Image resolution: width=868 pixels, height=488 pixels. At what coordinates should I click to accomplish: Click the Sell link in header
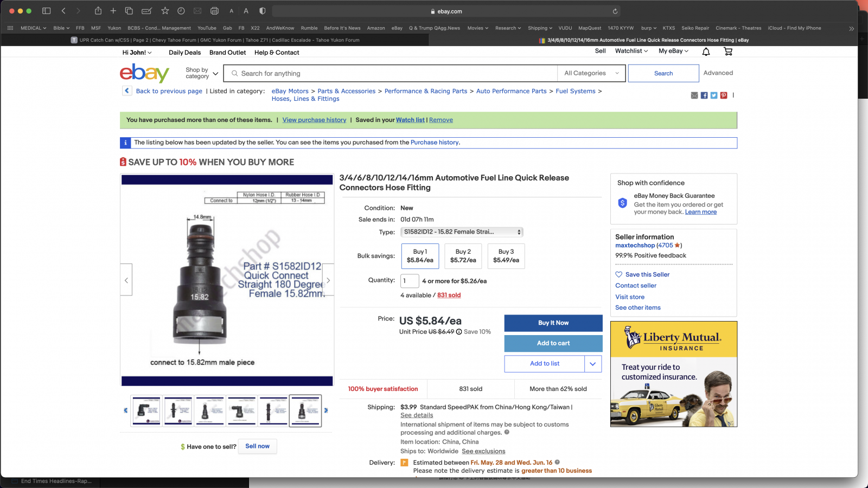click(600, 51)
